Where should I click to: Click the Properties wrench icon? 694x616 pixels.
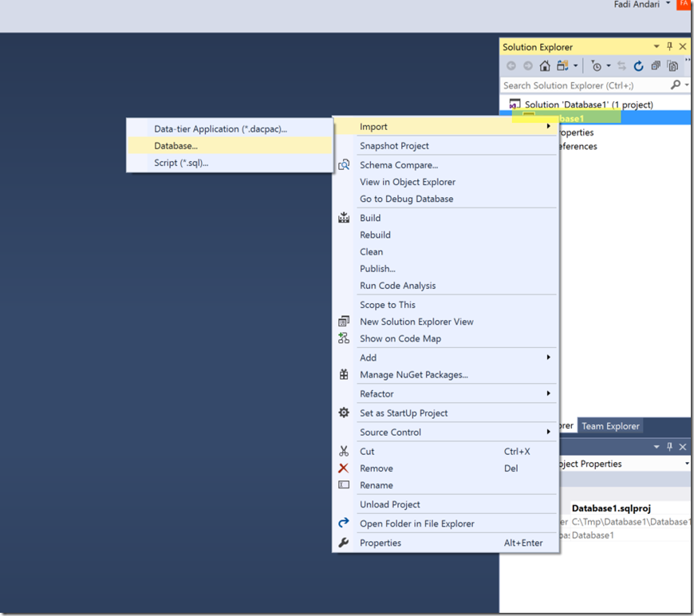(x=344, y=543)
